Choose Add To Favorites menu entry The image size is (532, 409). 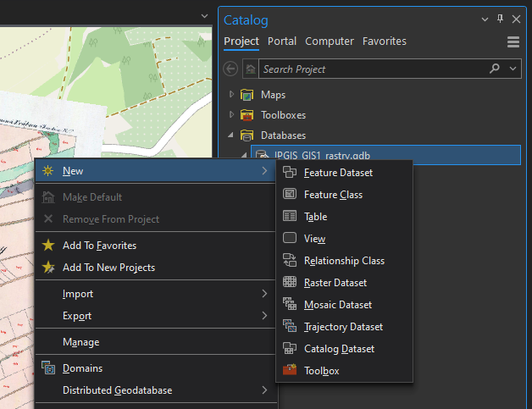click(x=99, y=246)
